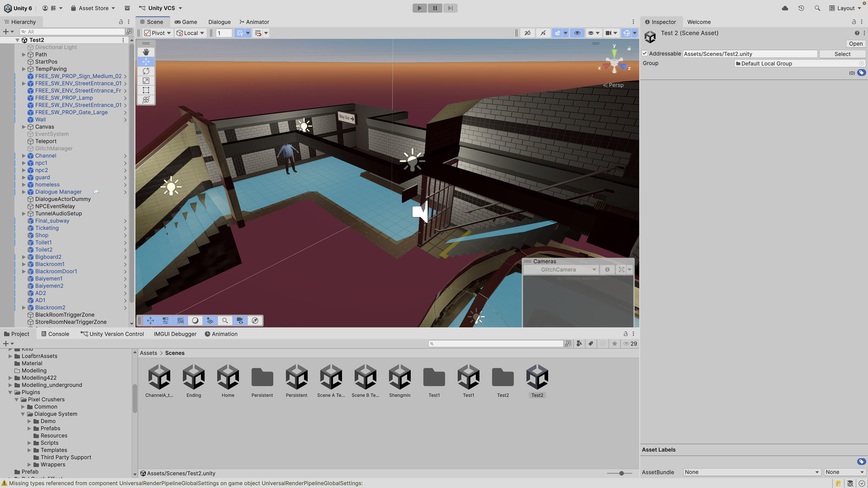Switch to the Game tab
This screenshot has width=868, height=488.
pos(186,22)
